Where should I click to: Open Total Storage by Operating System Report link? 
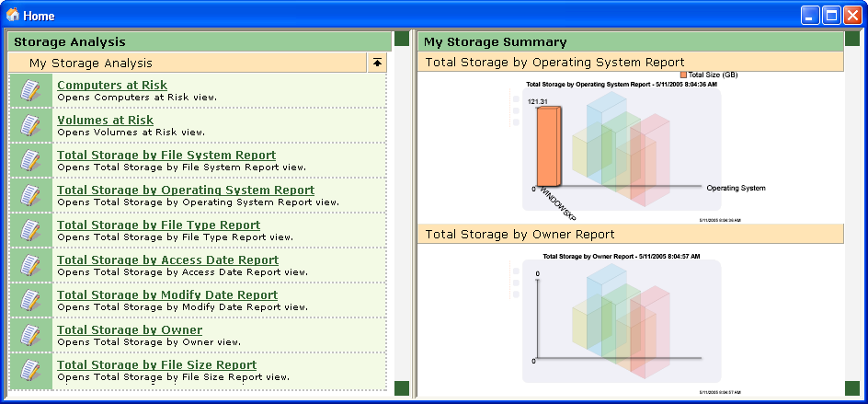(x=186, y=190)
